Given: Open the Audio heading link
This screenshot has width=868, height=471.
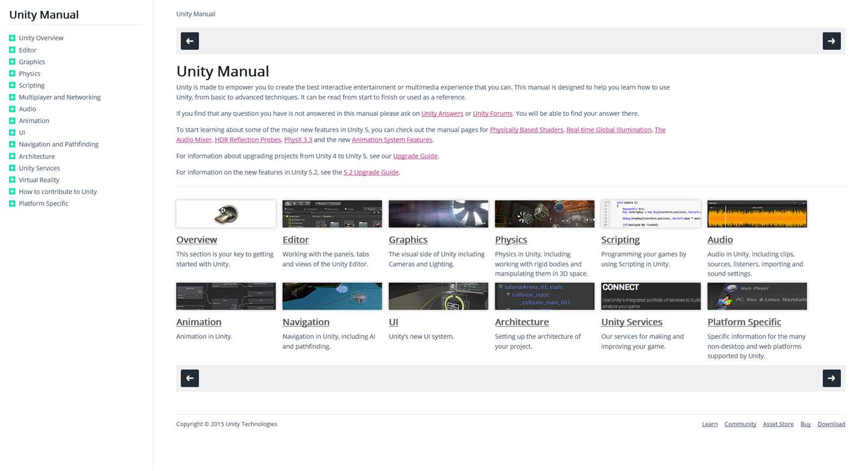Looking at the screenshot, I should (720, 239).
